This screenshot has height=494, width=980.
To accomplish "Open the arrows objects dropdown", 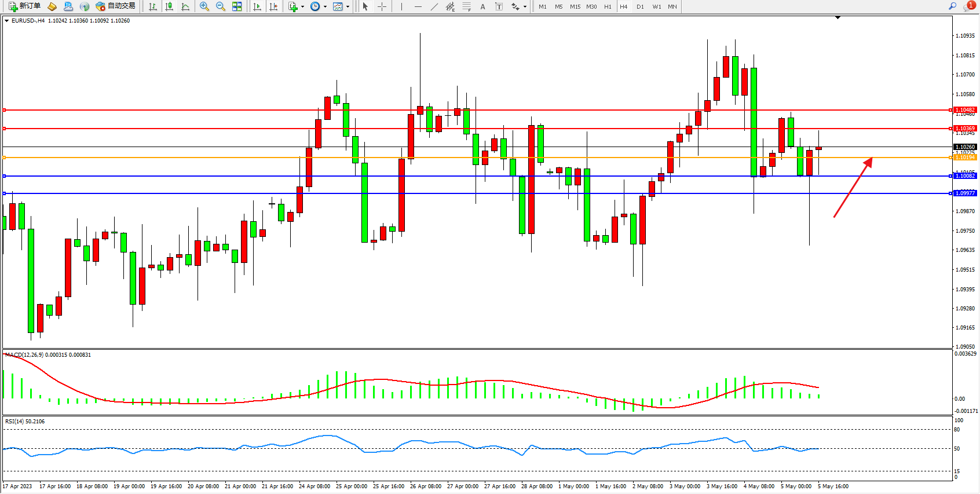I will click(525, 7).
